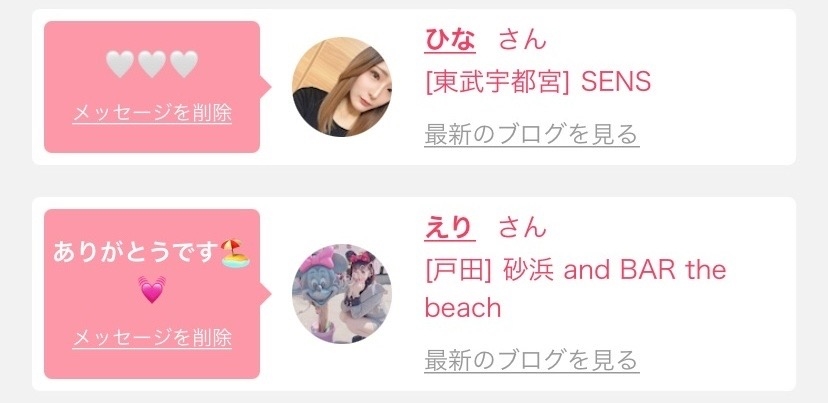828x403 pixels.
Task: View ひな's latest blog link
Action: tap(532, 134)
